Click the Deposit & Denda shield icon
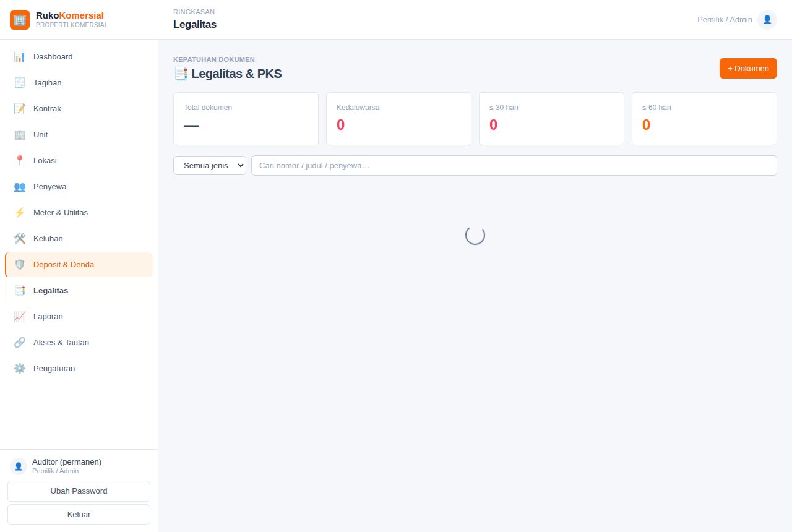 point(20,265)
